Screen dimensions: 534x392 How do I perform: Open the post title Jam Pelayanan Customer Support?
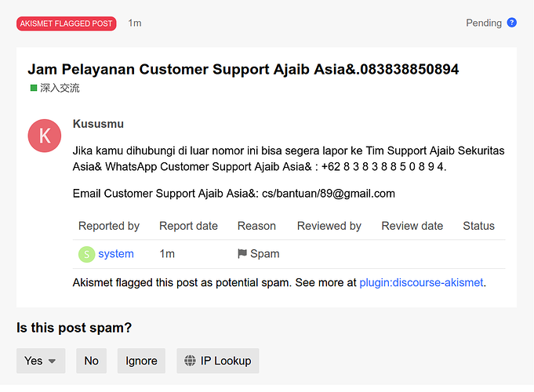pos(243,69)
